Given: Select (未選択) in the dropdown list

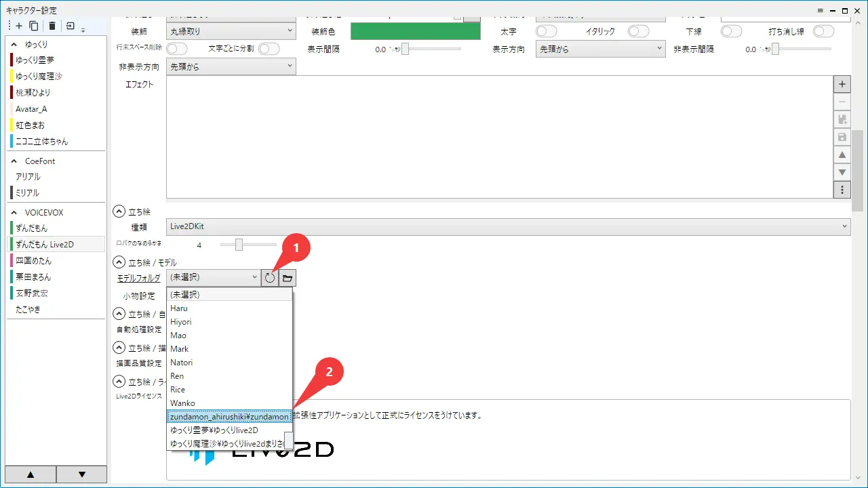Looking at the screenshot, I should tap(230, 295).
